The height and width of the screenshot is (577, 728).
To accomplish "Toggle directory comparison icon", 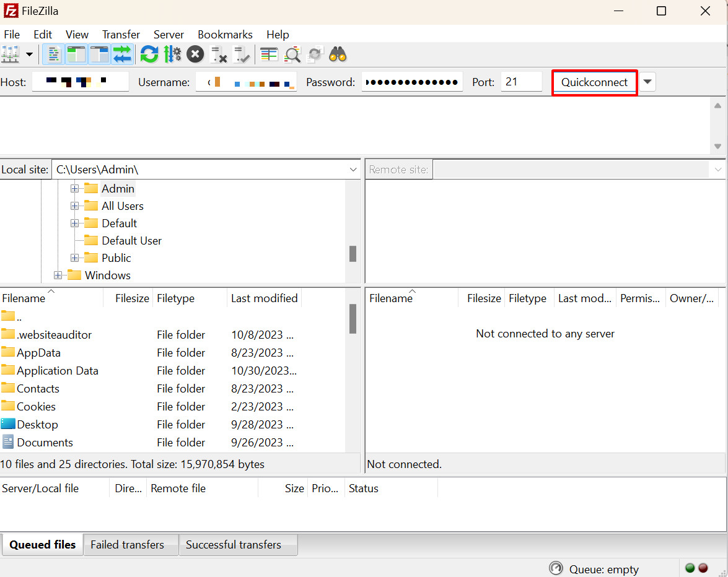I will point(292,54).
